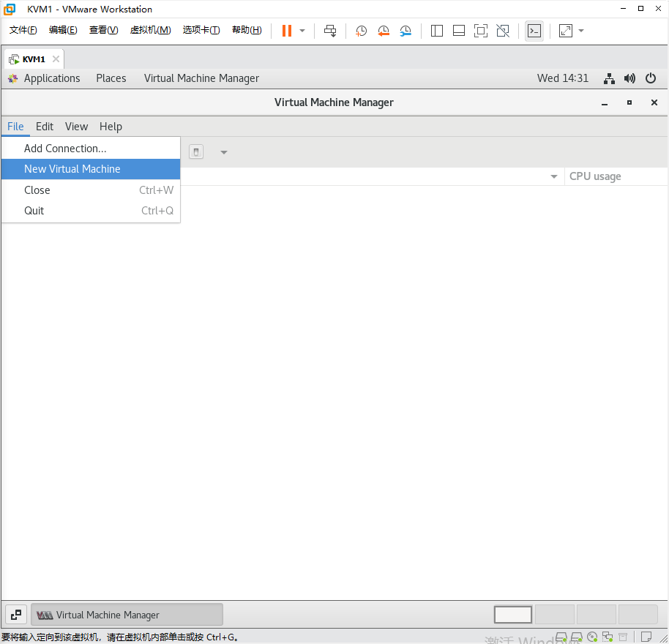669x644 pixels.
Task: Click the network adapter status icon
Action: point(608,637)
